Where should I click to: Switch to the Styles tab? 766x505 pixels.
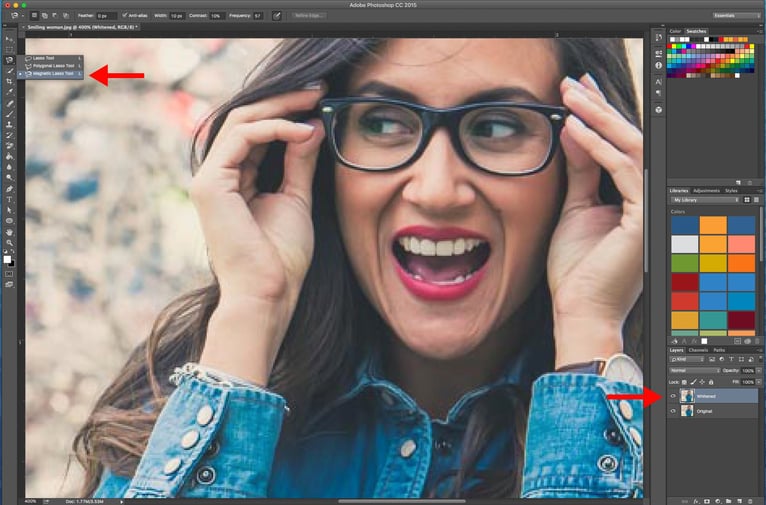(731, 191)
